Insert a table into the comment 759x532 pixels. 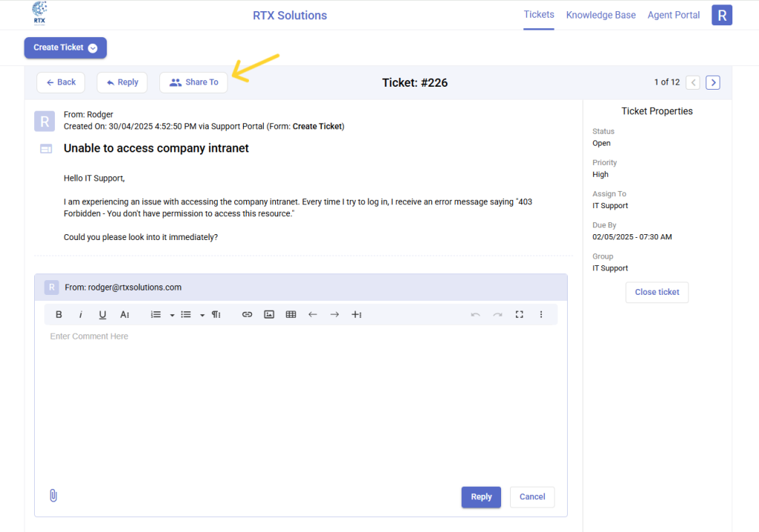tap(291, 315)
